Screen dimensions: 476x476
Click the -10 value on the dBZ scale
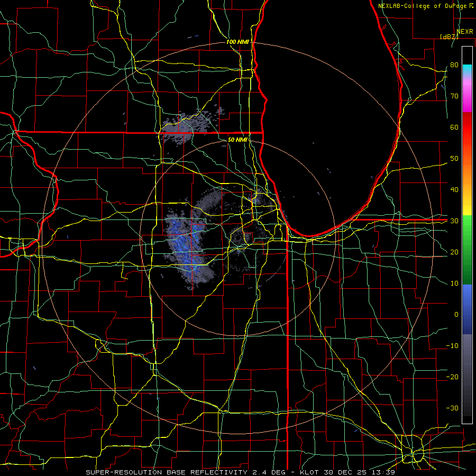tap(452, 346)
